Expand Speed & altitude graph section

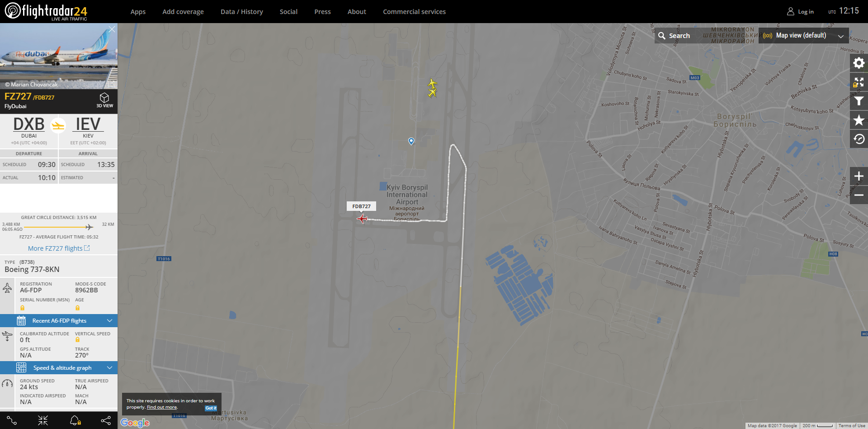(59, 367)
